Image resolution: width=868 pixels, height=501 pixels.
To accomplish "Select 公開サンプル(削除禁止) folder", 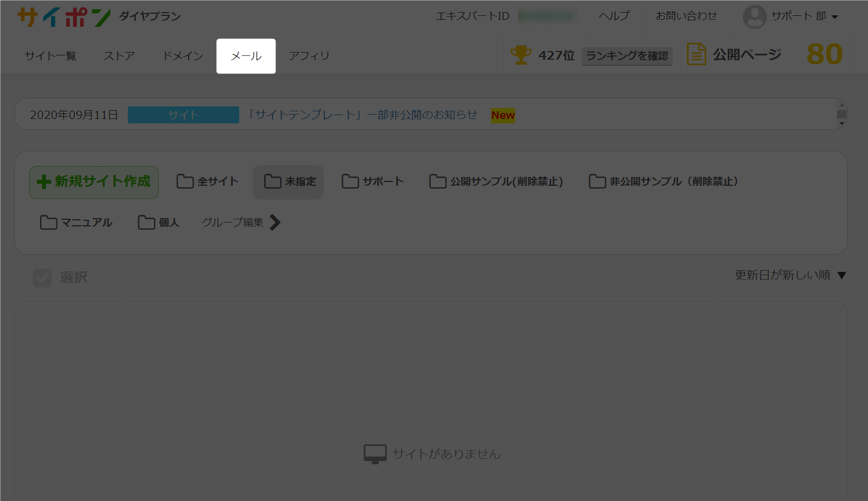I will [496, 181].
